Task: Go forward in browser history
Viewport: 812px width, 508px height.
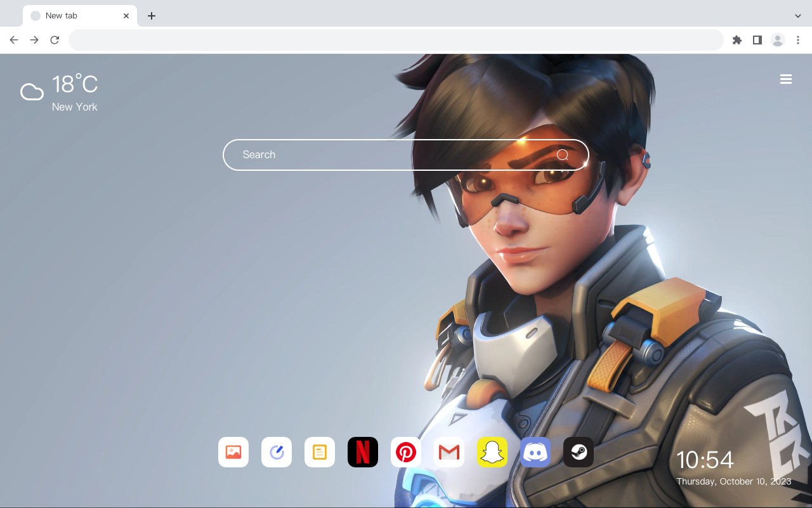Action: tap(34, 40)
